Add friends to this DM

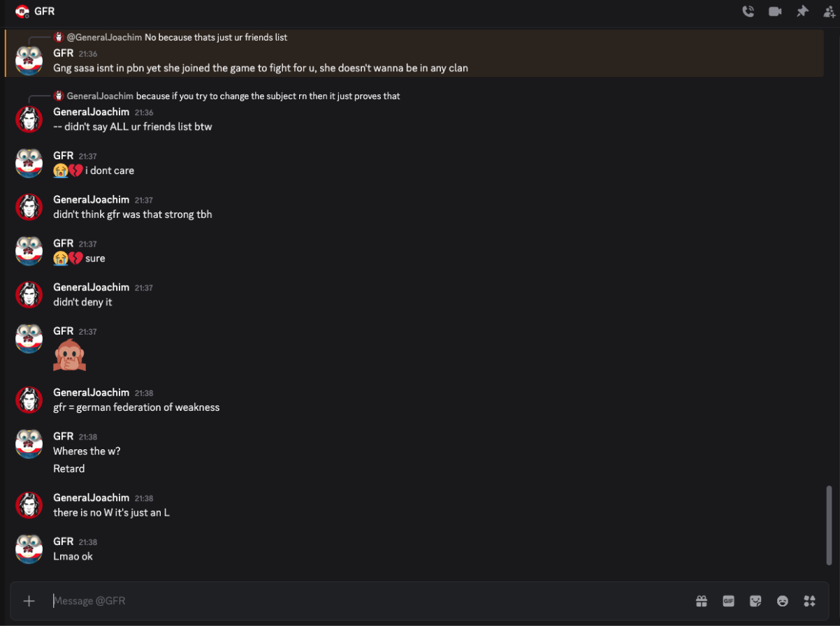pos(829,11)
